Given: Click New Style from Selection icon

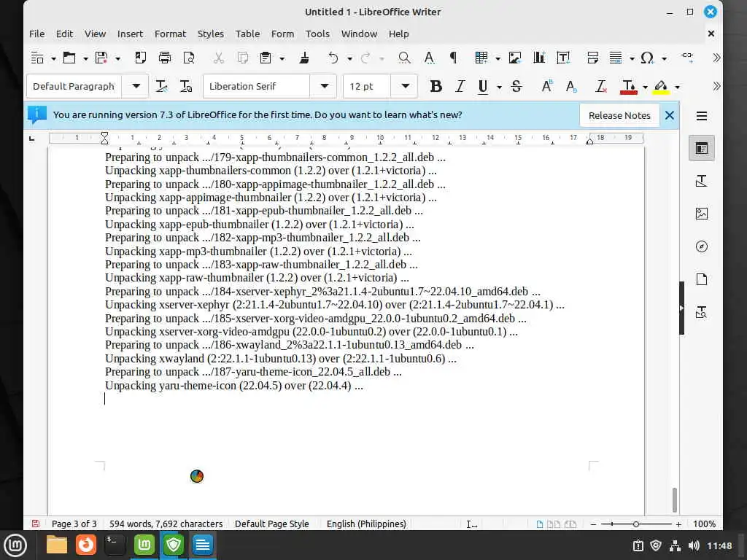Looking at the screenshot, I should pos(186,86).
